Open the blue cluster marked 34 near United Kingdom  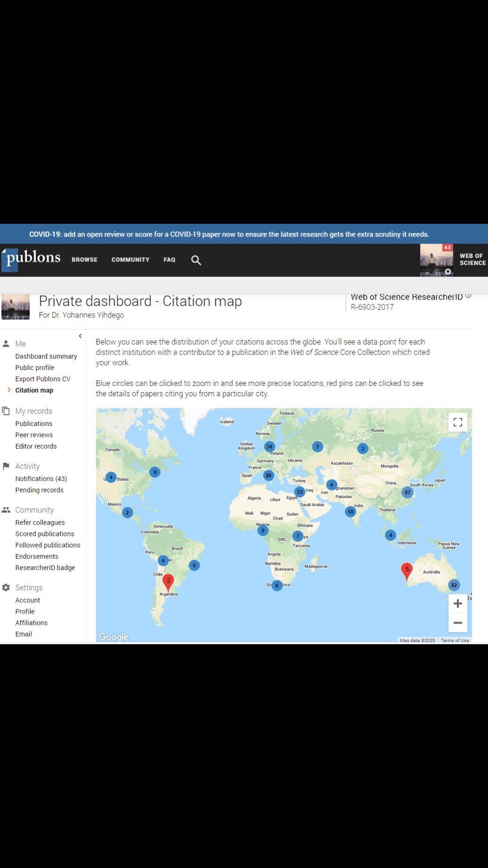pyautogui.click(x=269, y=447)
